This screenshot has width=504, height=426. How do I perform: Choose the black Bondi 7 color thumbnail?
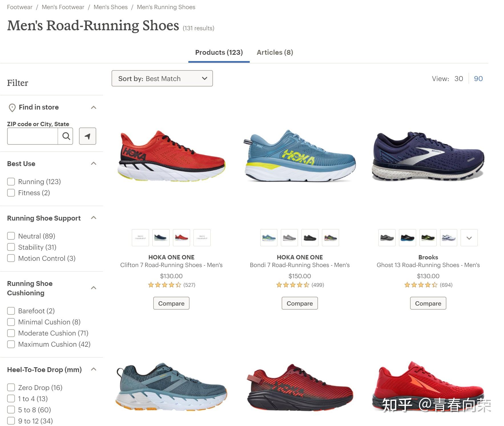[x=310, y=237]
